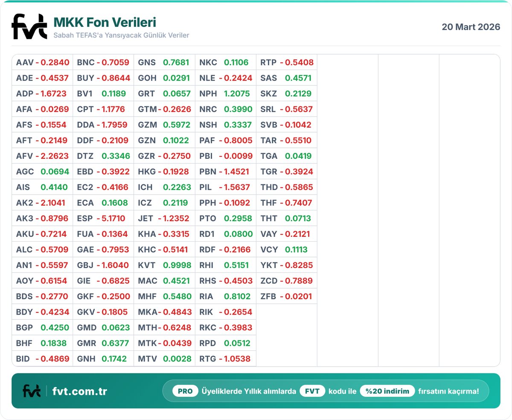Select the RTP -0.5408 cell
Viewport: 512px width, 420px height.
click(287, 62)
